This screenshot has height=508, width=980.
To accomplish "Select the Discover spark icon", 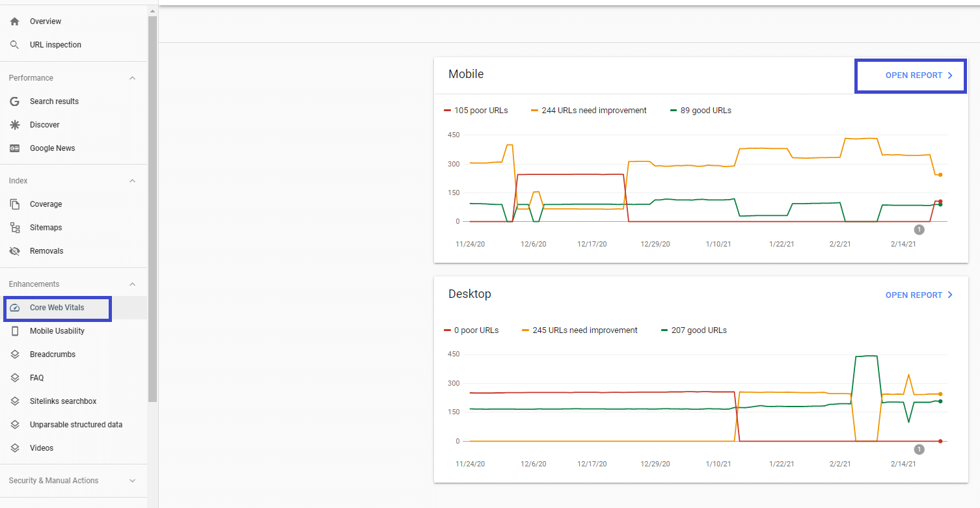I will (x=14, y=124).
